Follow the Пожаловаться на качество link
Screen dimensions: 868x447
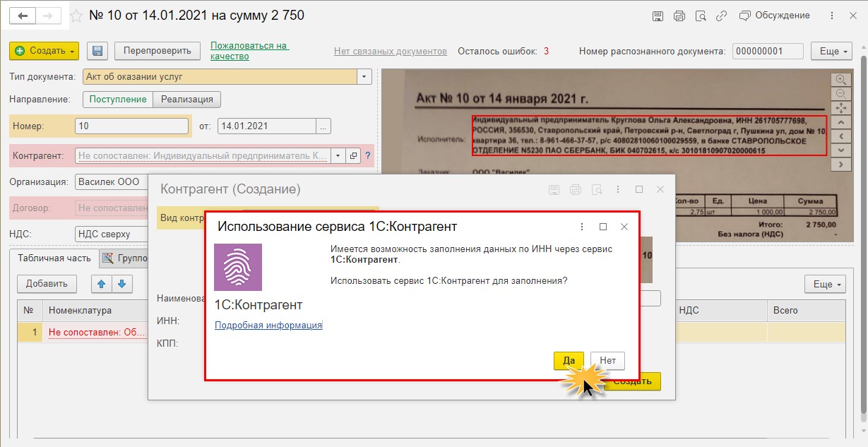tap(250, 51)
